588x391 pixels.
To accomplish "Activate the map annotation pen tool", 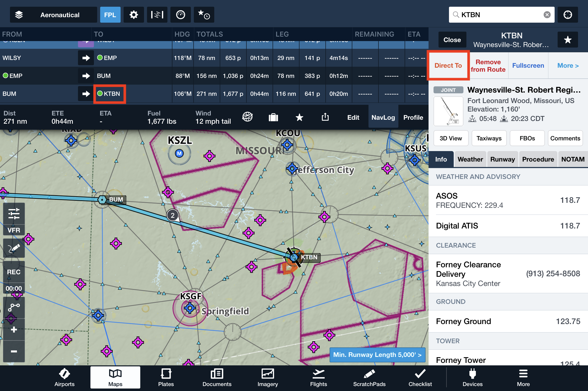I will 14,248.
